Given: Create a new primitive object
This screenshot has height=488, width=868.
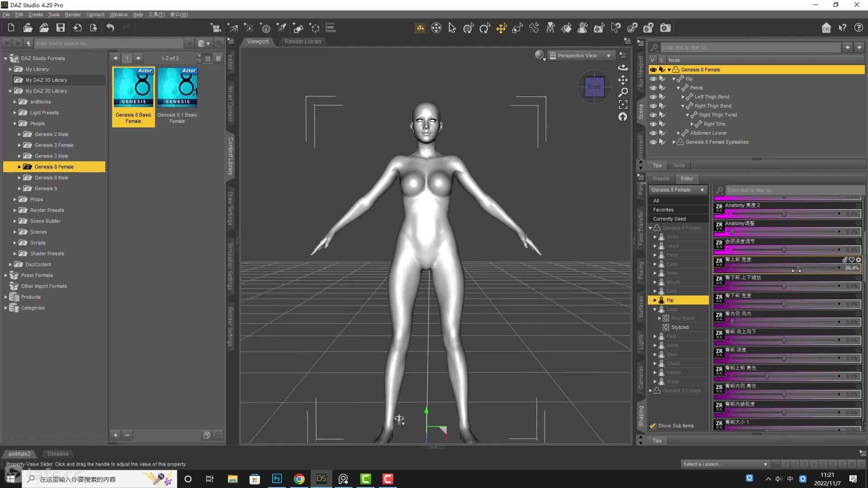Looking at the screenshot, I should pos(298,28).
